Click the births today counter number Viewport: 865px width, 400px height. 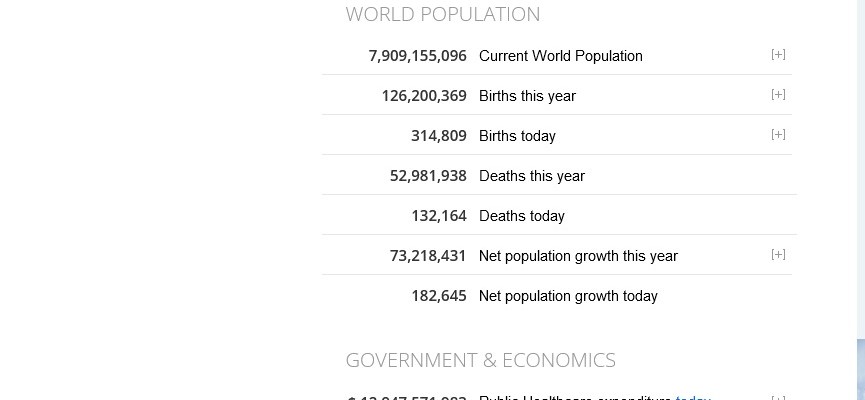pyautogui.click(x=438, y=136)
